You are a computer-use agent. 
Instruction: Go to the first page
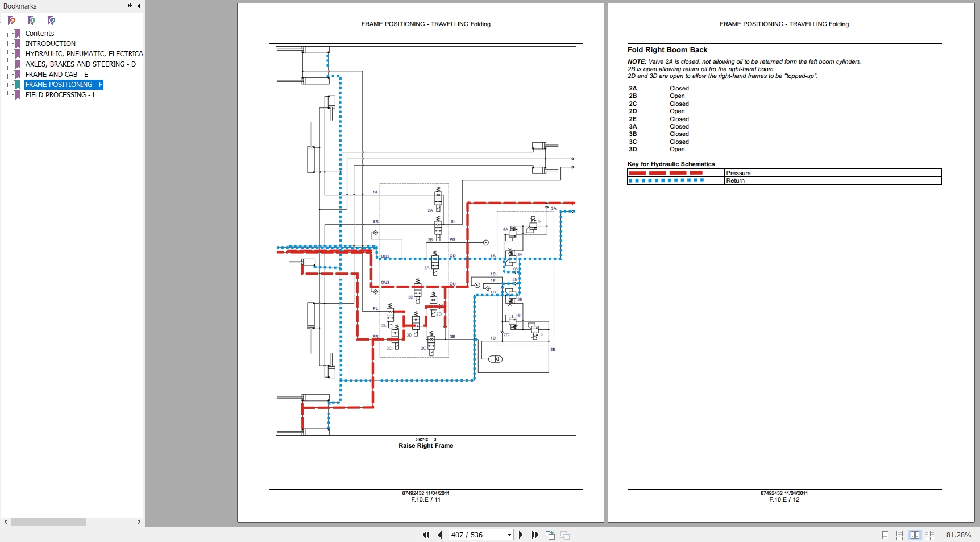point(426,535)
